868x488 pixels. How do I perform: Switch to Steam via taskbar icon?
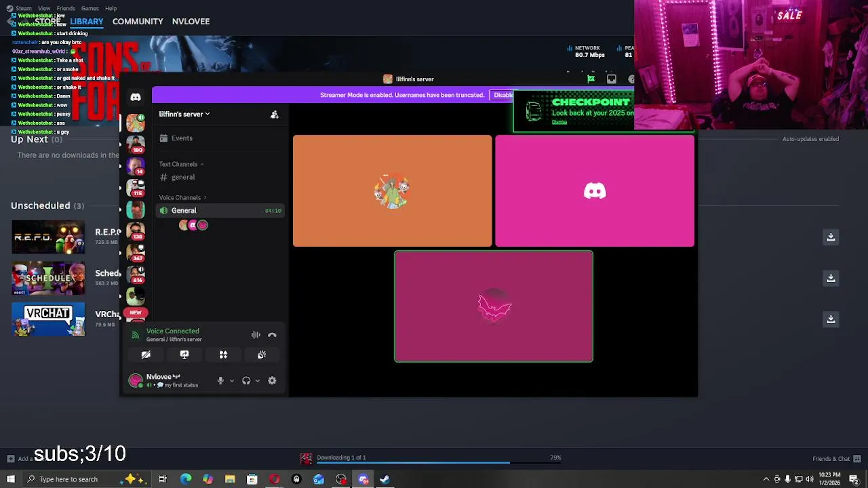tap(385, 479)
